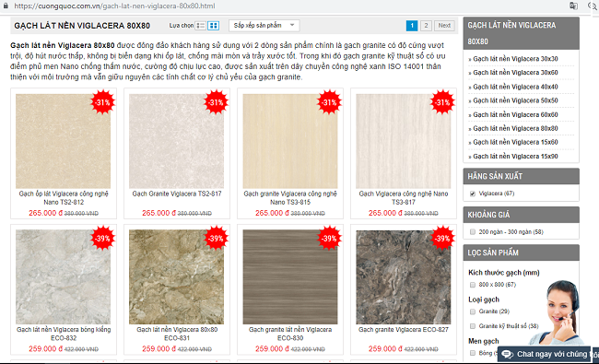Click the Kích thước gạch (mm) filter heading
This screenshot has width=599, height=364.
(x=504, y=273)
